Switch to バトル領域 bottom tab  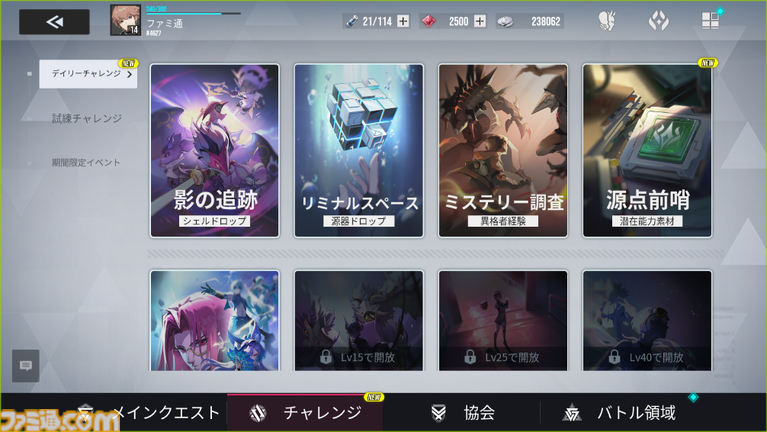[x=619, y=412]
